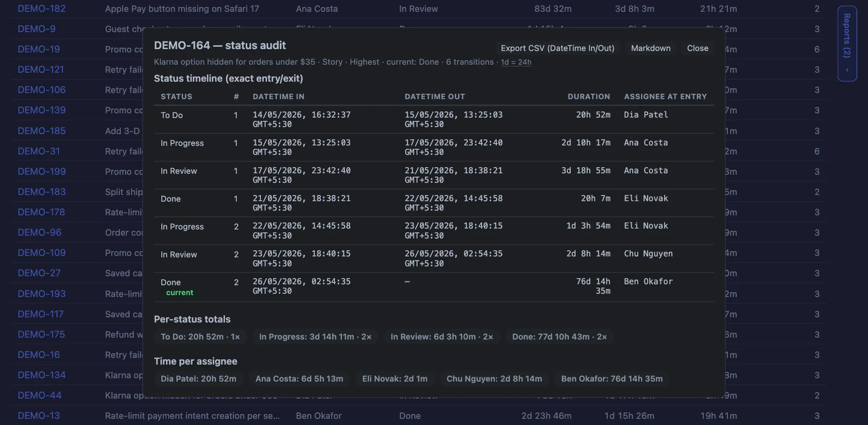This screenshot has width=868, height=425.
Task: Click the '1d = 24h' underlined hint
Action: tap(516, 62)
